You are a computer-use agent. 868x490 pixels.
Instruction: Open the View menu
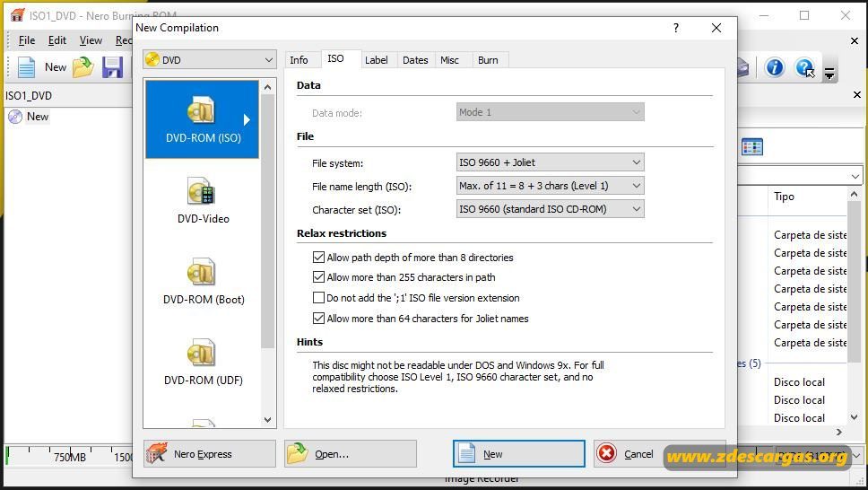[x=91, y=39]
